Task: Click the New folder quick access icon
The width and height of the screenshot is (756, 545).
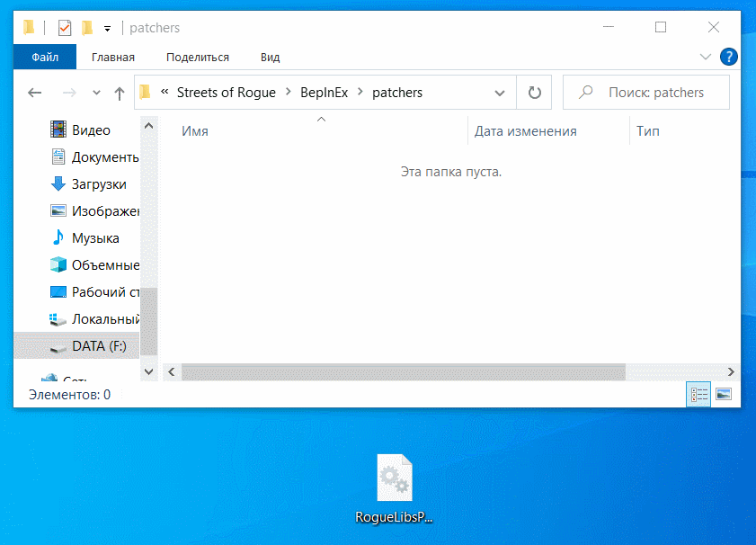Action: [87, 28]
